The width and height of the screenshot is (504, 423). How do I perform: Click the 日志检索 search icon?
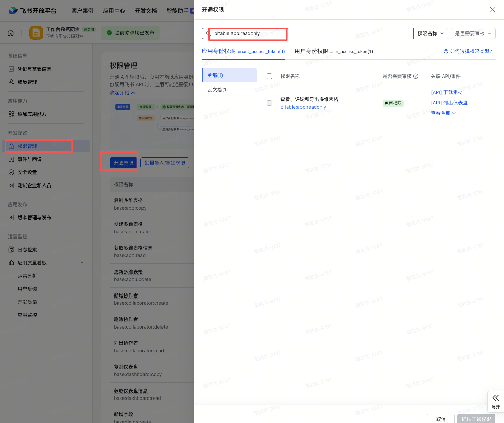pyautogui.click(x=11, y=250)
